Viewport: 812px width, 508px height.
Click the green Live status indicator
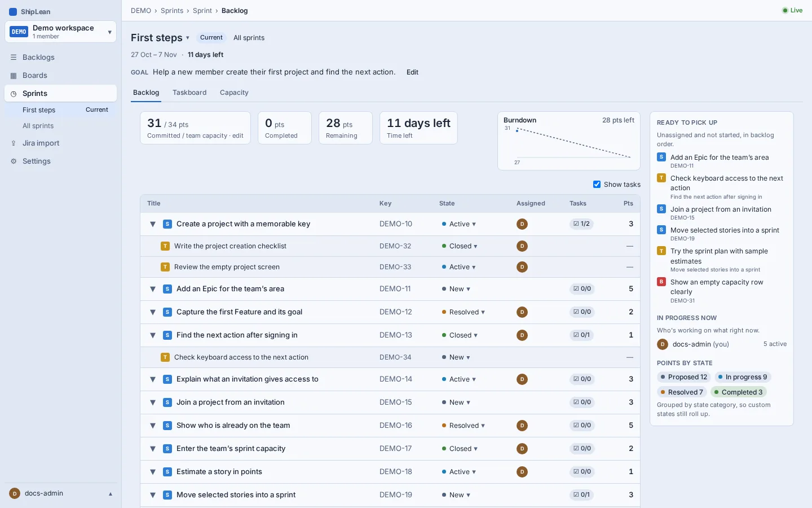[792, 10]
